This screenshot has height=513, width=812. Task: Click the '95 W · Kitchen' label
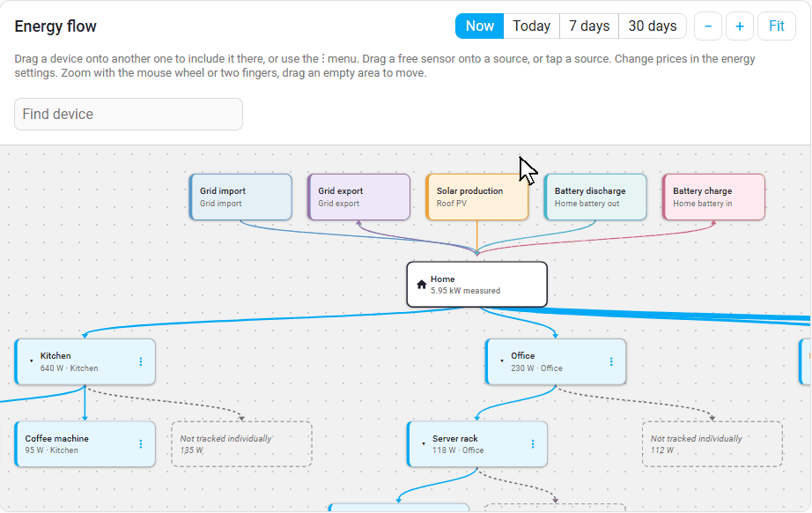click(x=52, y=450)
